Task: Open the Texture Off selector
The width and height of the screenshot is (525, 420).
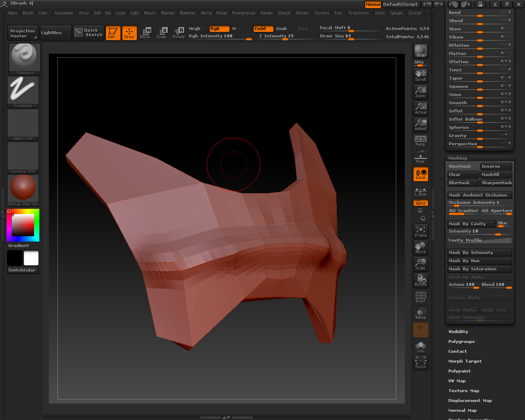Action: (x=23, y=157)
